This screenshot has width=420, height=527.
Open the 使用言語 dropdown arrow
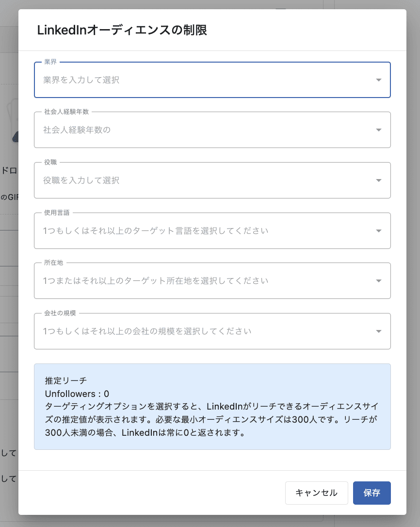pos(379,231)
